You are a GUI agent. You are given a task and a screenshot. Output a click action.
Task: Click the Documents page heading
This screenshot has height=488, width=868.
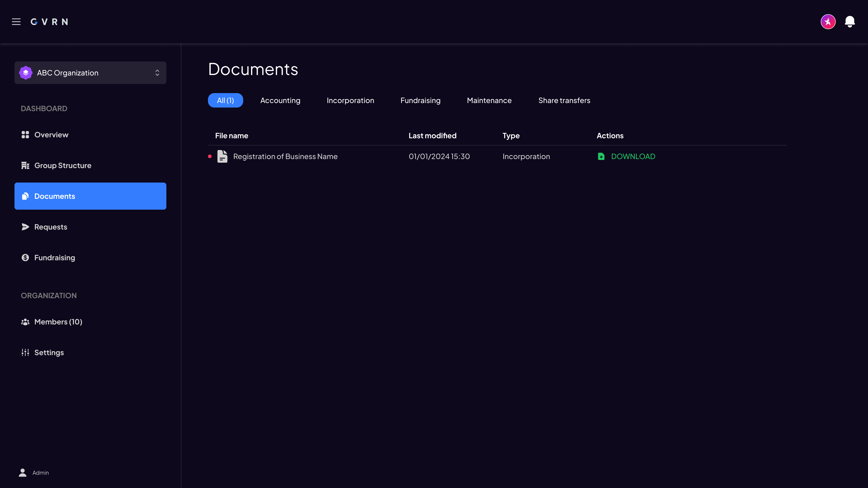[253, 69]
